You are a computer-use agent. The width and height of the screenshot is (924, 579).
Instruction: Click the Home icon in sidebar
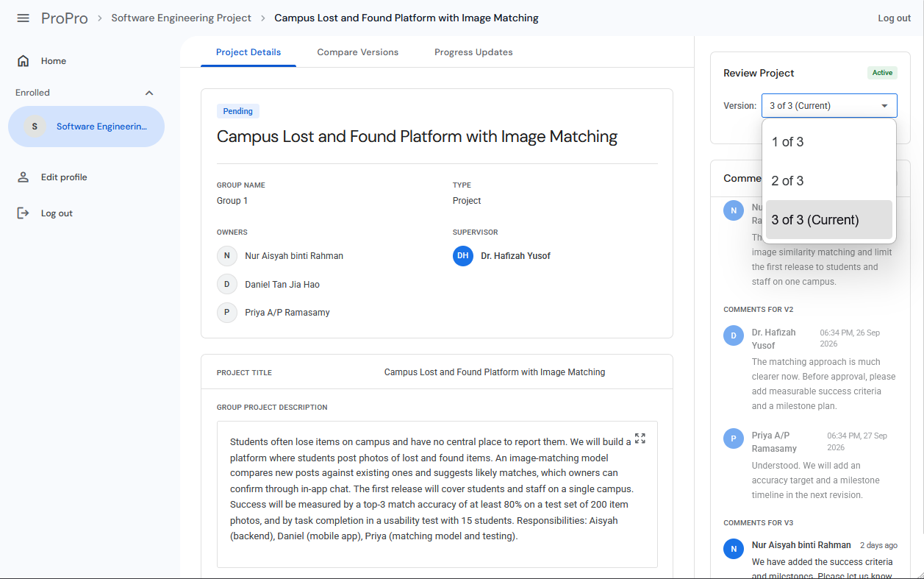pyautogui.click(x=24, y=61)
